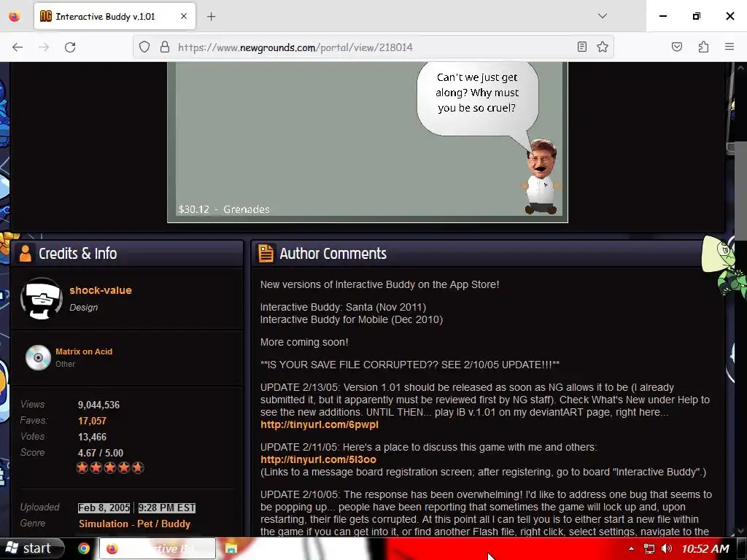Reload the Newgrounds page
Image resolution: width=747 pixels, height=560 pixels.
70,47
